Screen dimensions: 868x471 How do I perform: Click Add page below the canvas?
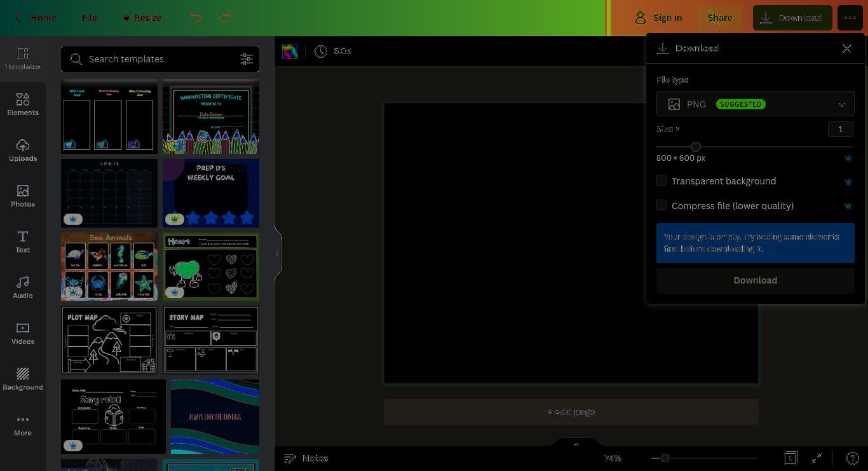pyautogui.click(x=571, y=412)
